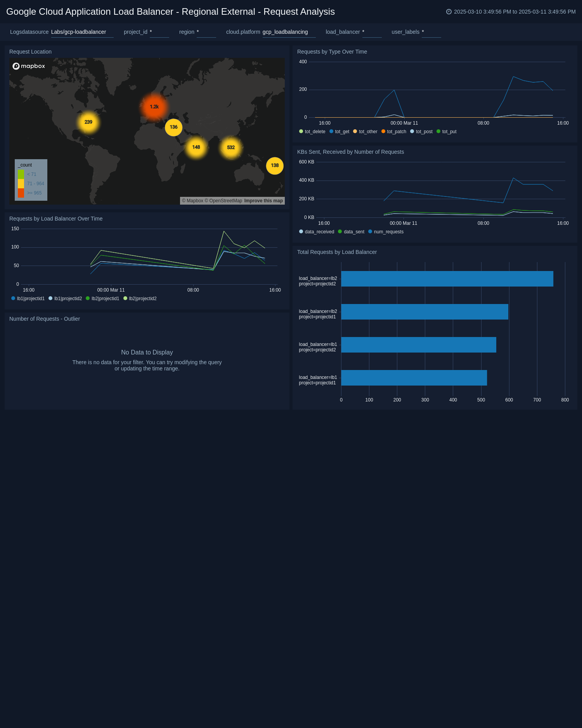Hide the data_sent legend series
Screen dimensions: 582x728
[351, 232]
